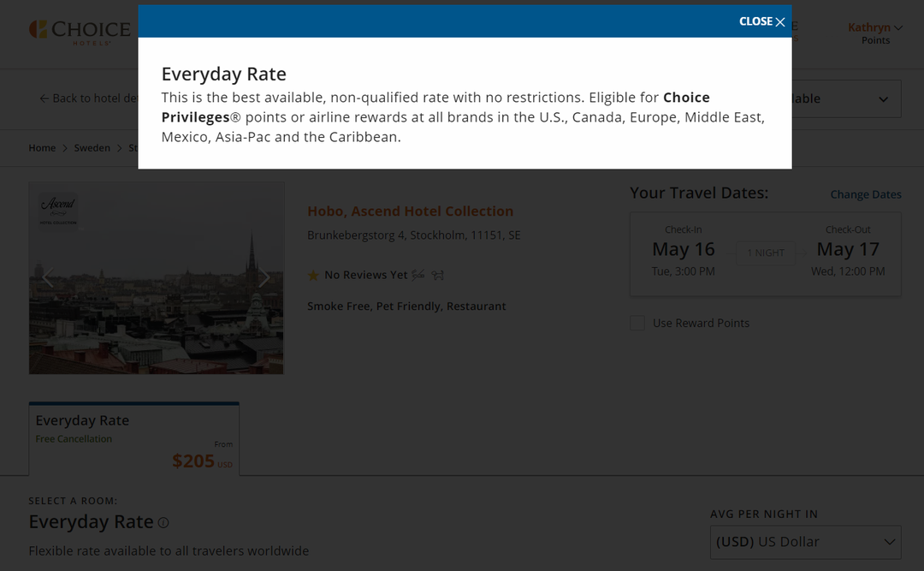Click the next photo arrow on carousel

point(264,277)
